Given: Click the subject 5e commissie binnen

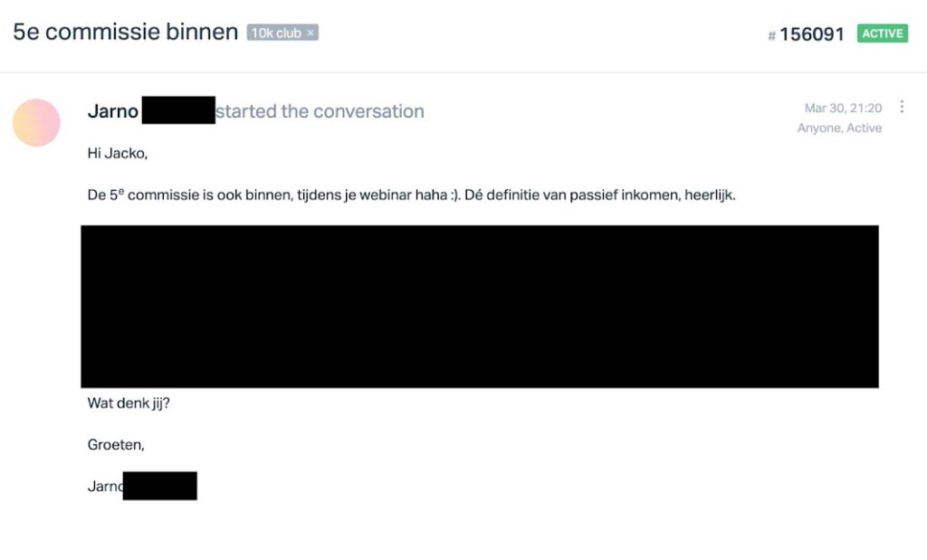Looking at the screenshot, I should pos(125,32).
